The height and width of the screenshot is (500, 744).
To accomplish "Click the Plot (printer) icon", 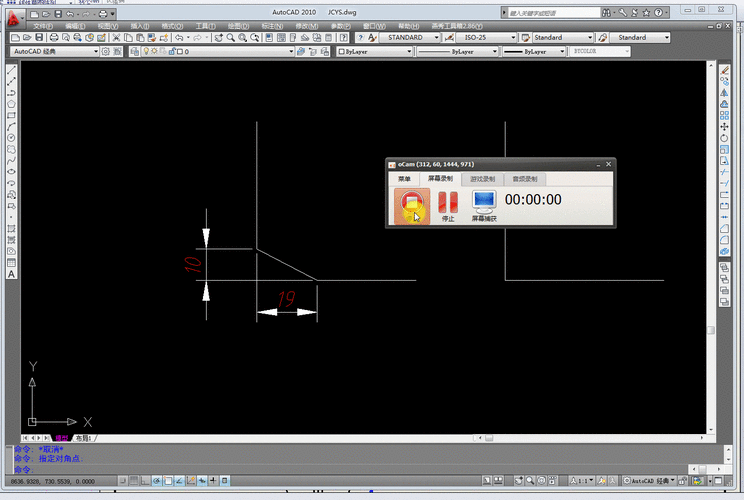I will 54,37.
